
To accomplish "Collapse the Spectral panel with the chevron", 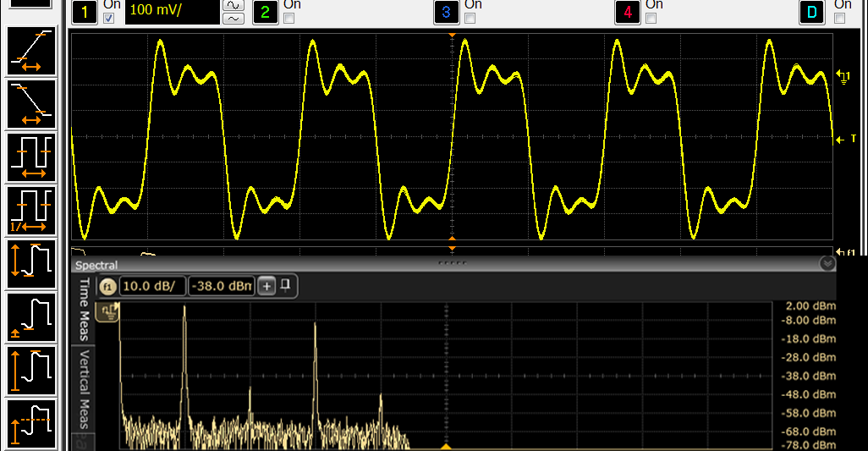I will pyautogui.click(x=827, y=264).
